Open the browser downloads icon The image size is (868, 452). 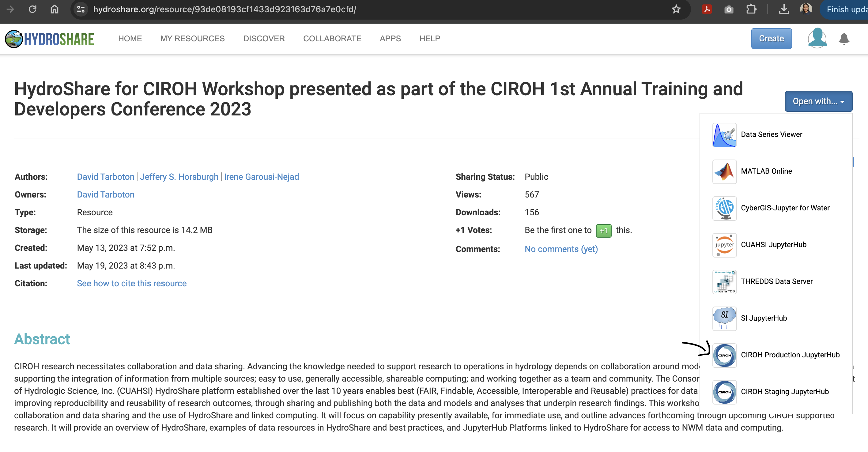pos(784,9)
